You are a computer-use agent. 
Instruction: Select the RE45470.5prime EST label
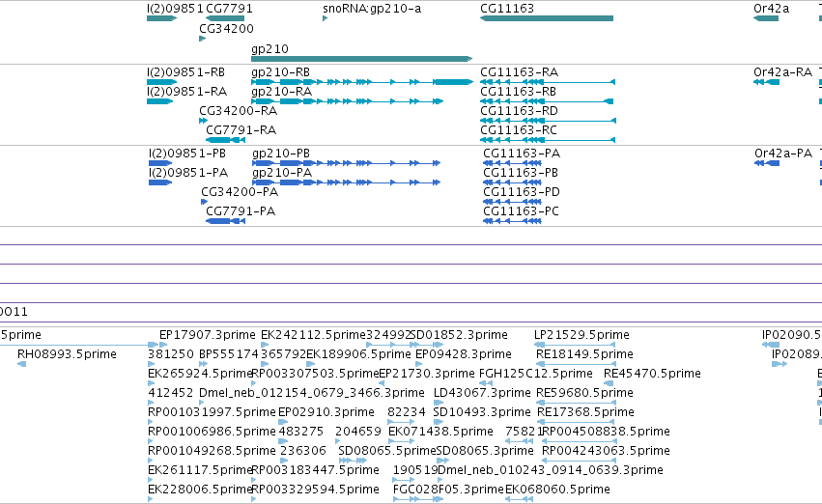pyautogui.click(x=652, y=374)
